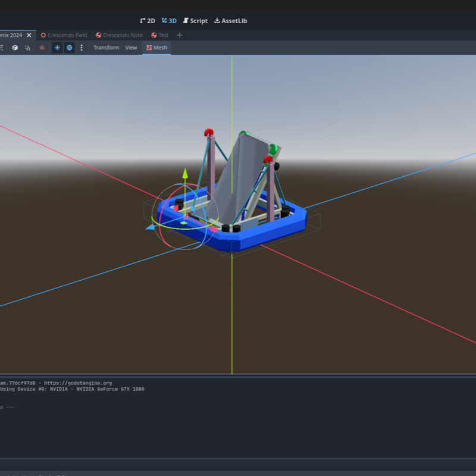Open the Test scene tab

tap(159, 35)
